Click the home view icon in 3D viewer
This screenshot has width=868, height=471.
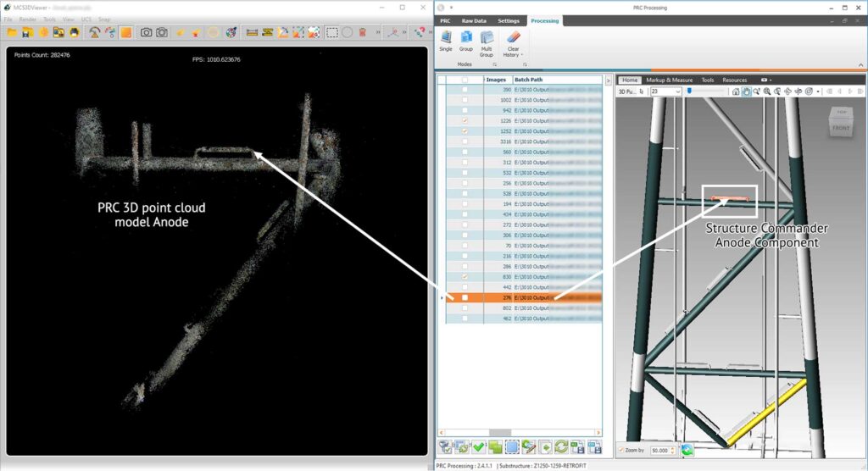coord(735,91)
